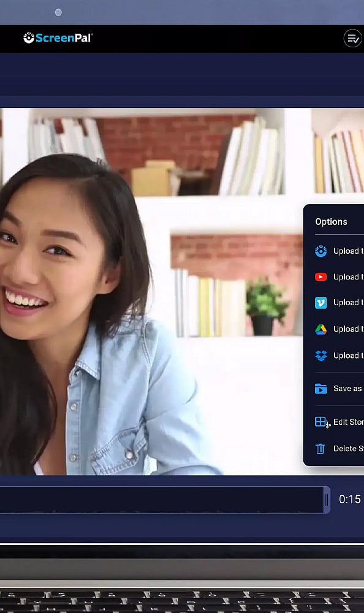Viewport: 364px width, 613px height.
Task: Select Upload option beside ScreenPal icon
Action: tap(348, 251)
